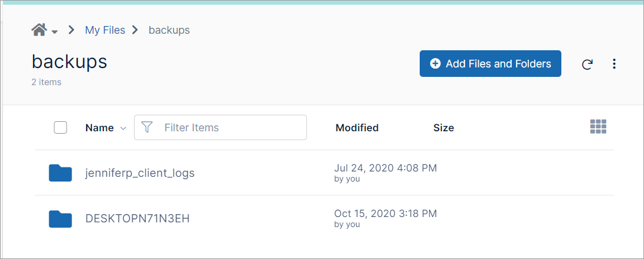Image resolution: width=644 pixels, height=259 pixels.
Task: Click the jenniferp_client_logs folder icon
Action: pyautogui.click(x=60, y=173)
